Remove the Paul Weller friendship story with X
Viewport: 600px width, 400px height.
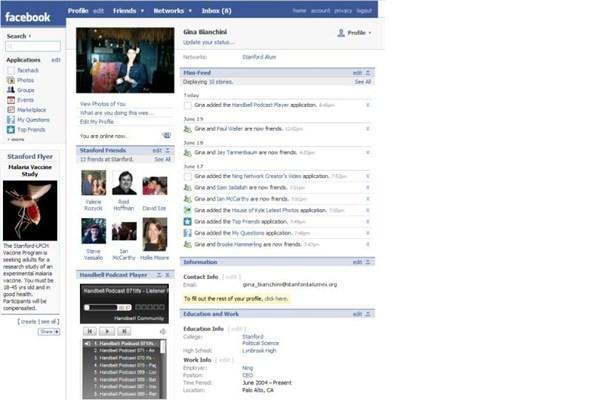point(368,129)
